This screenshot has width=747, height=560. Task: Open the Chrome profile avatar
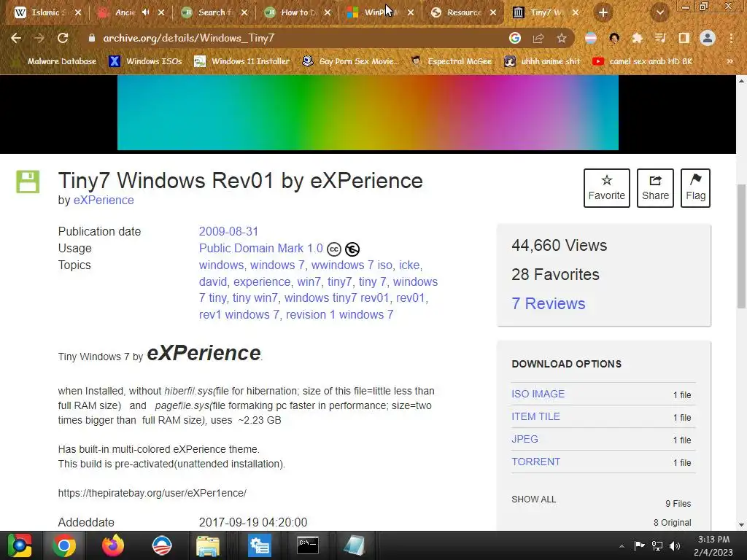[708, 38]
